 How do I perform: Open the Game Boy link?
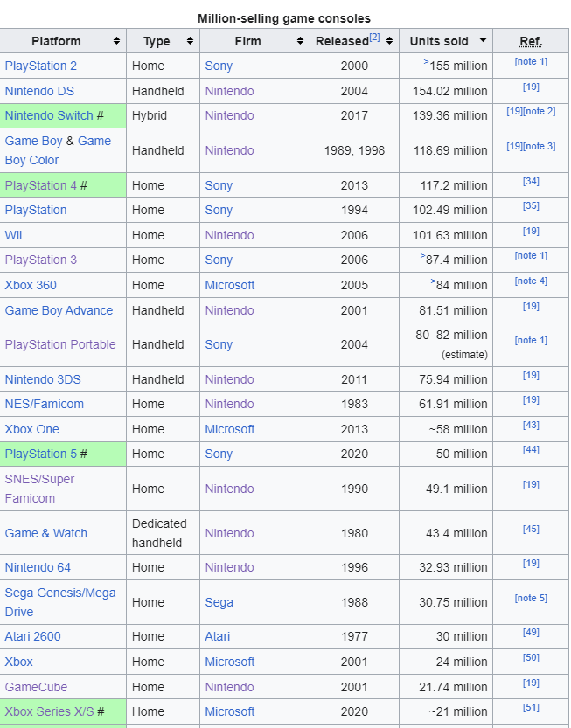point(33,141)
